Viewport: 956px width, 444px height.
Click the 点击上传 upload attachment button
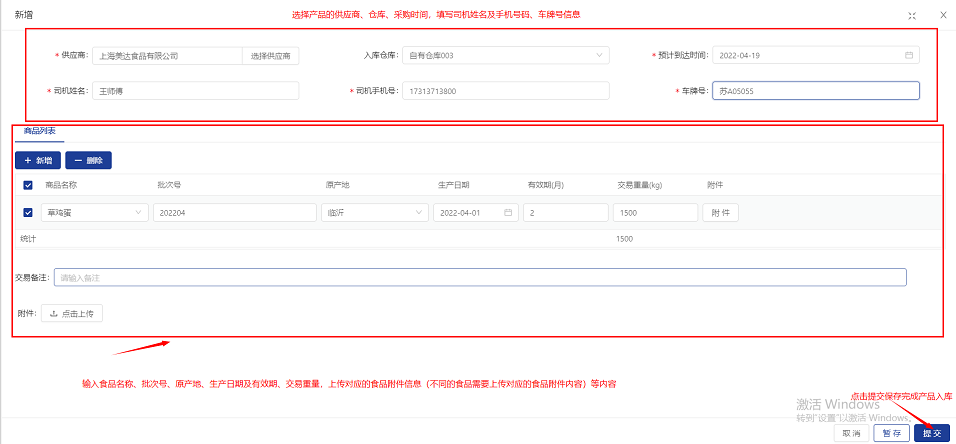(x=71, y=313)
